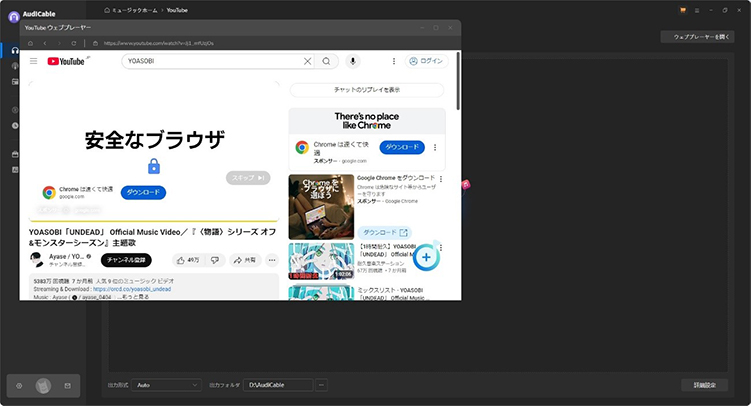Open YouTube settings three-dot menu

pyautogui.click(x=394, y=61)
